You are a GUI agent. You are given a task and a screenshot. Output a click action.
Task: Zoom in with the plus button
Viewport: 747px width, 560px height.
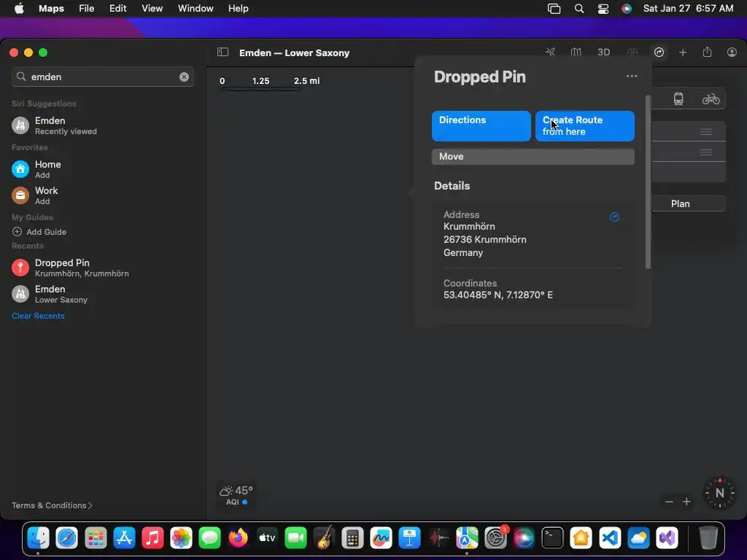(686, 502)
